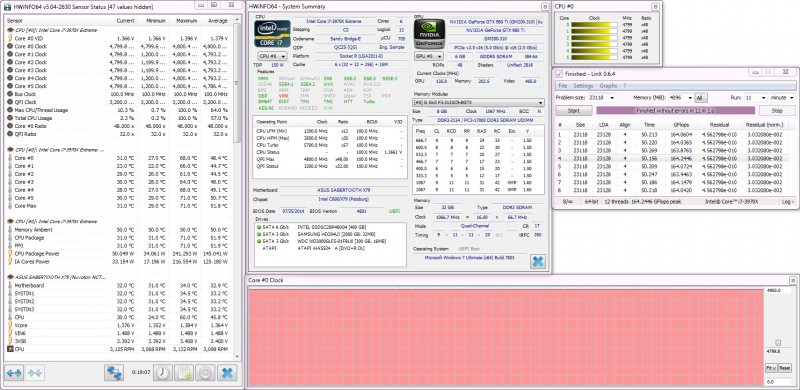Open the Run units minute dropdown

tap(783, 98)
